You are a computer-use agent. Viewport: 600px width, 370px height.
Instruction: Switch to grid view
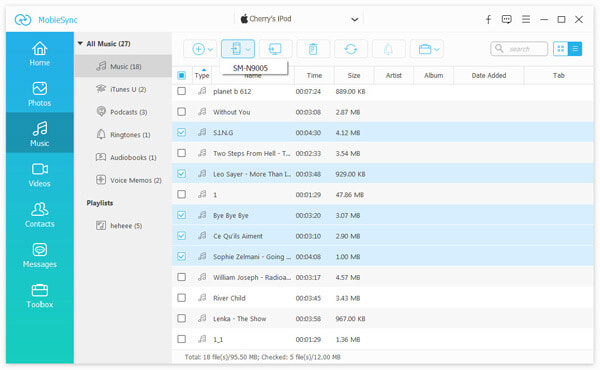coord(561,49)
